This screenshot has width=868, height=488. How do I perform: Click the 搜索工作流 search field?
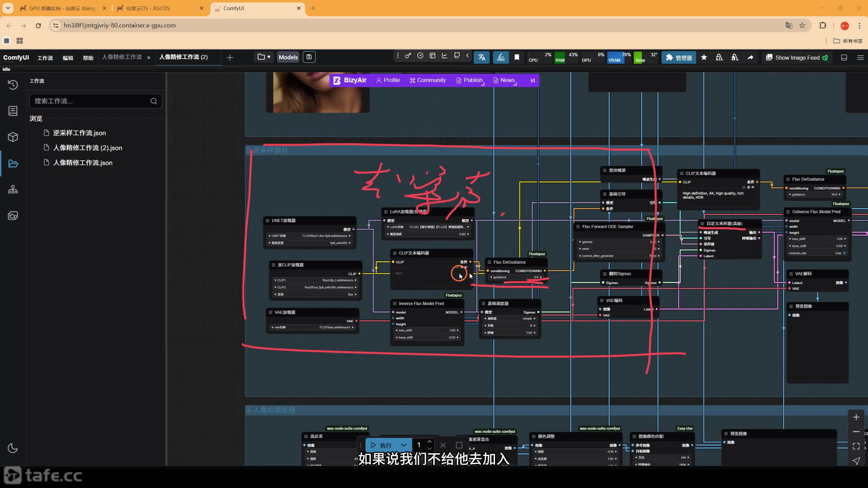96,101
